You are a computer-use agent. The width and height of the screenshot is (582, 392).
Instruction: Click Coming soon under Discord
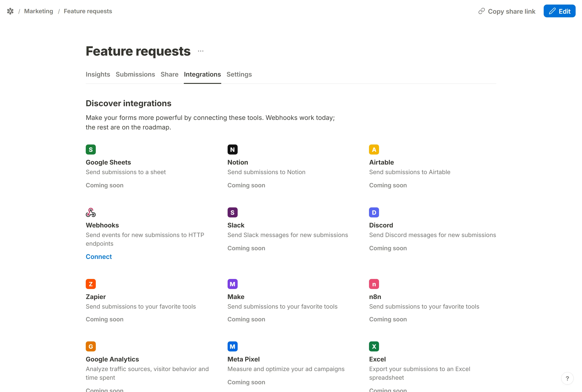point(388,248)
